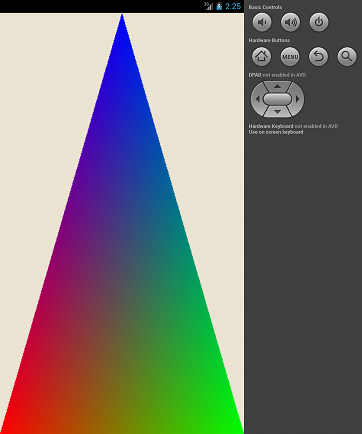Click the power button icon

coord(319,22)
